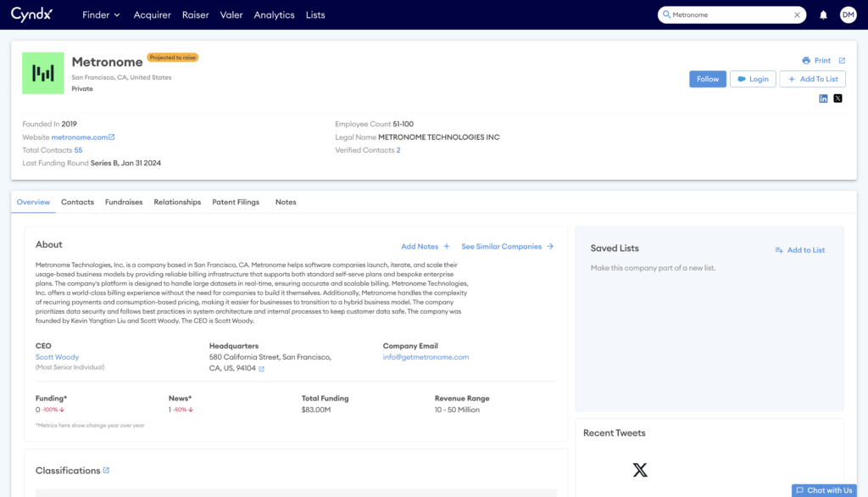Viewport: 868px width, 497px height.
Task: Open Chat with Us widget
Action: (x=824, y=490)
